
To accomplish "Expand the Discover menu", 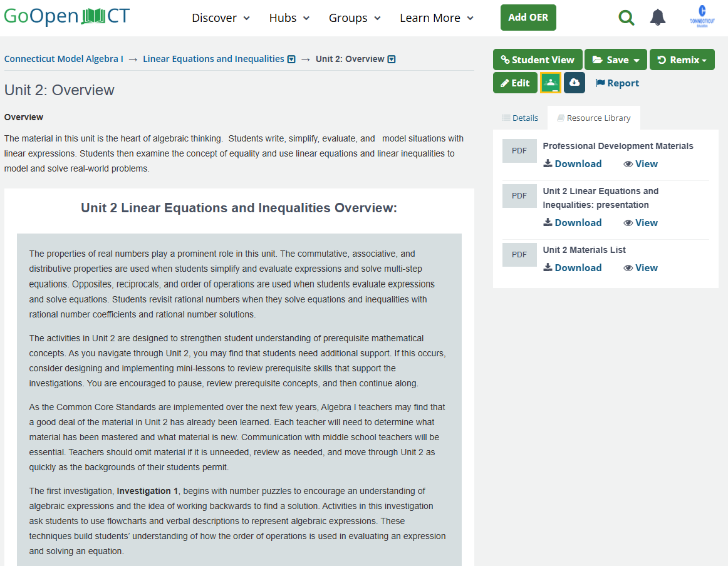I will [221, 18].
